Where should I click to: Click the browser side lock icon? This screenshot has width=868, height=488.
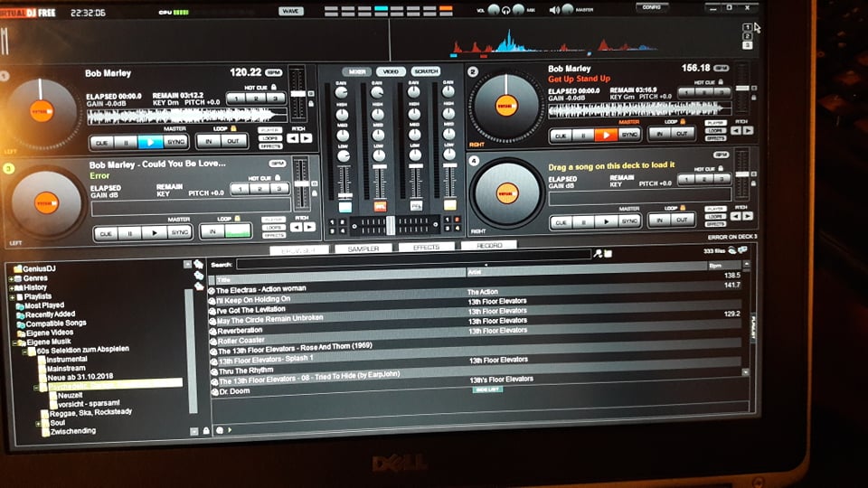tap(206, 430)
